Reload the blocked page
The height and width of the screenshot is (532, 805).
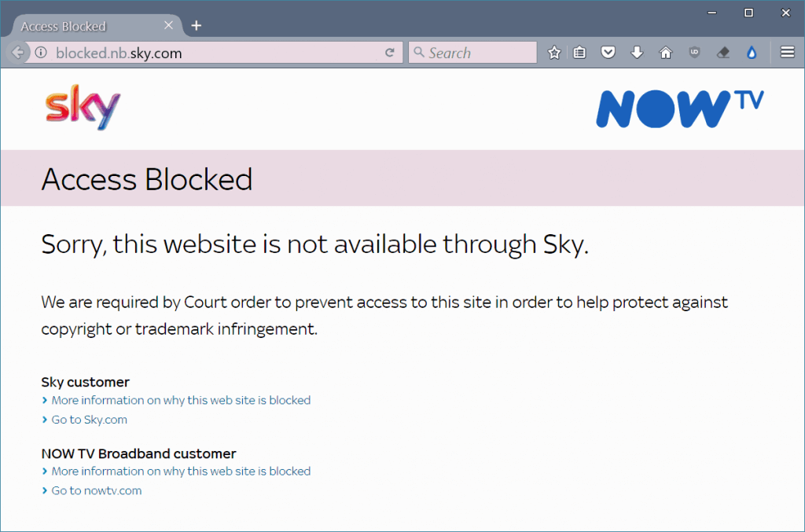389,52
